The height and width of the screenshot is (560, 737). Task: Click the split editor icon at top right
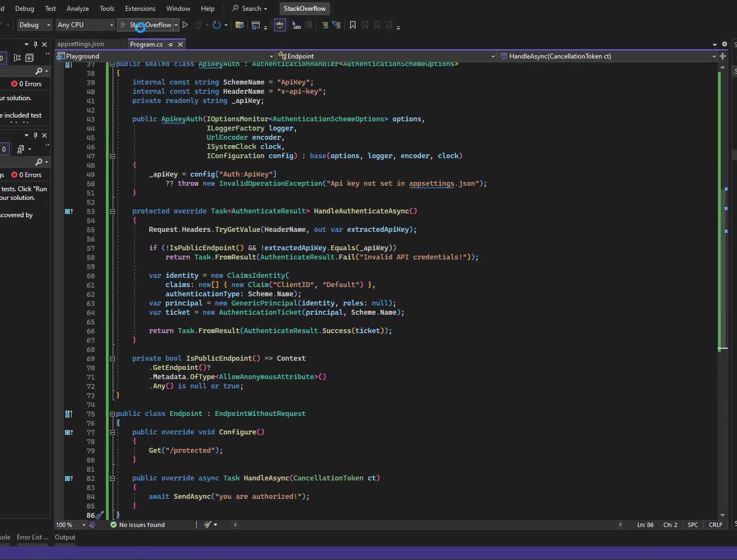pyautogui.click(x=722, y=56)
